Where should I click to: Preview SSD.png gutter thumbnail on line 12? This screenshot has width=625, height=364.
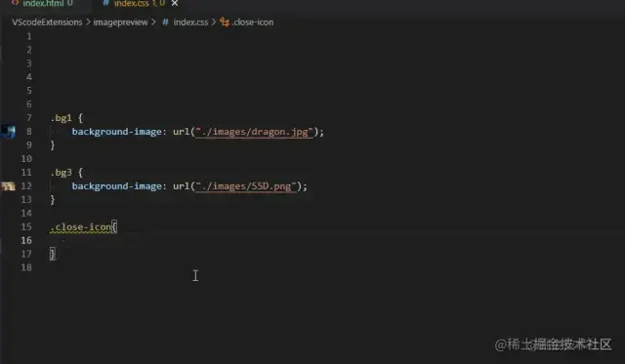pyautogui.click(x=8, y=186)
